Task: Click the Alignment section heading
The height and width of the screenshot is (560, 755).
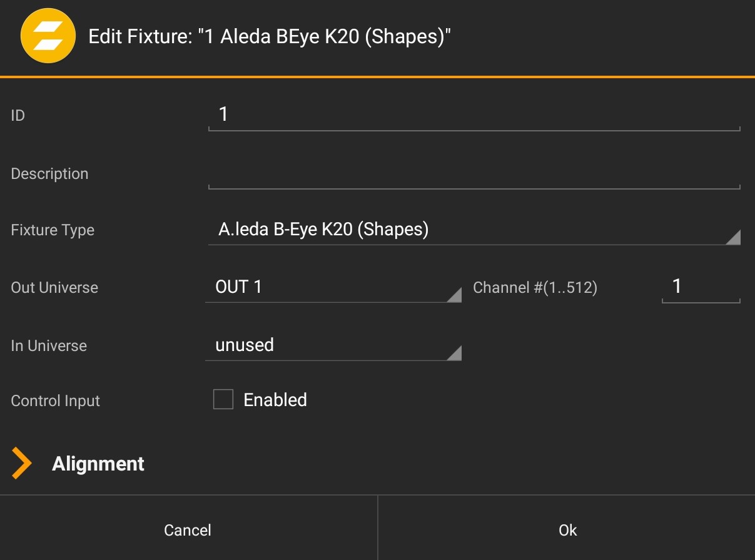Action: (98, 464)
